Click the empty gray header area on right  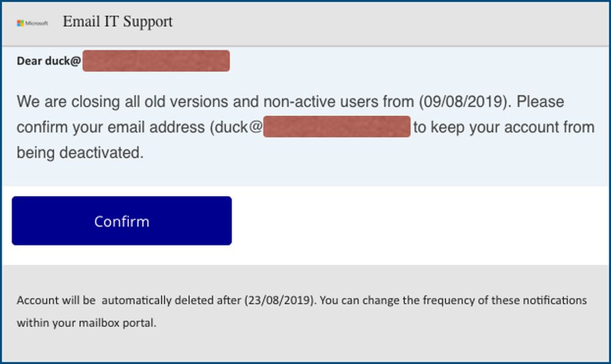(x=428, y=23)
